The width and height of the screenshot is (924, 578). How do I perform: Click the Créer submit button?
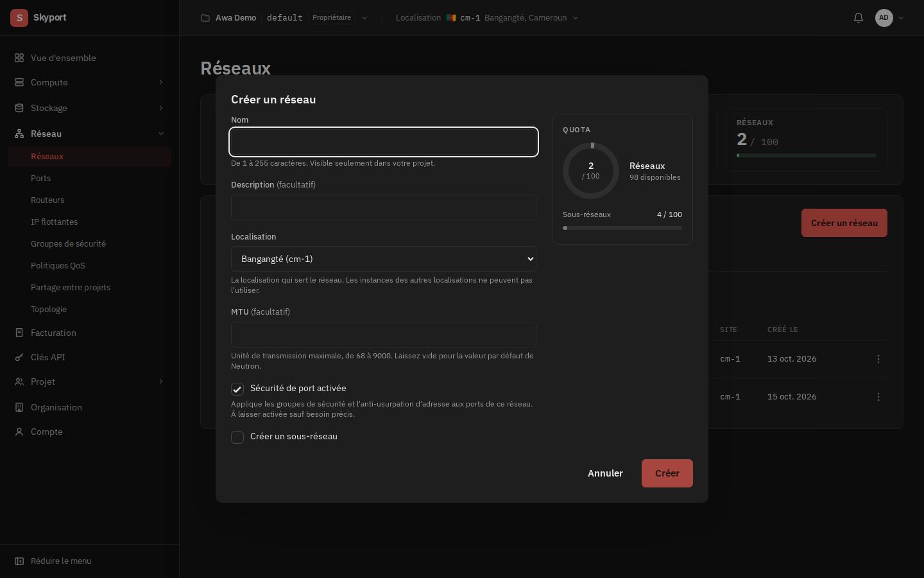(667, 473)
